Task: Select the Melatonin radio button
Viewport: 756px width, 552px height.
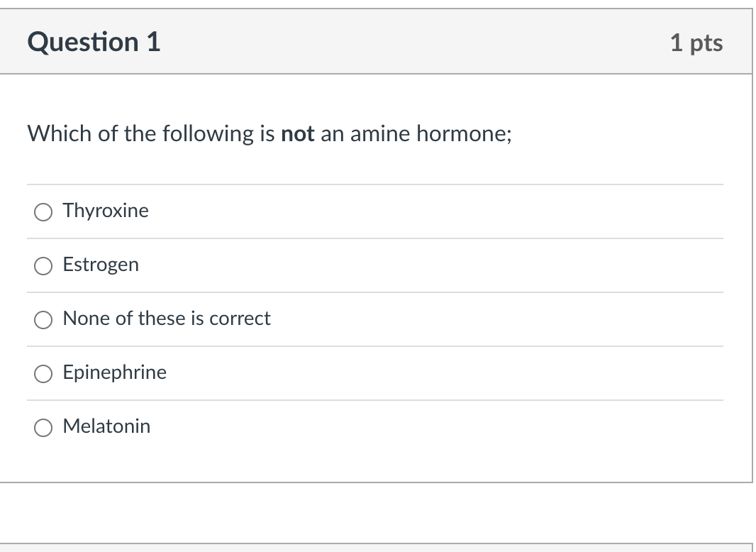Action: [44, 427]
